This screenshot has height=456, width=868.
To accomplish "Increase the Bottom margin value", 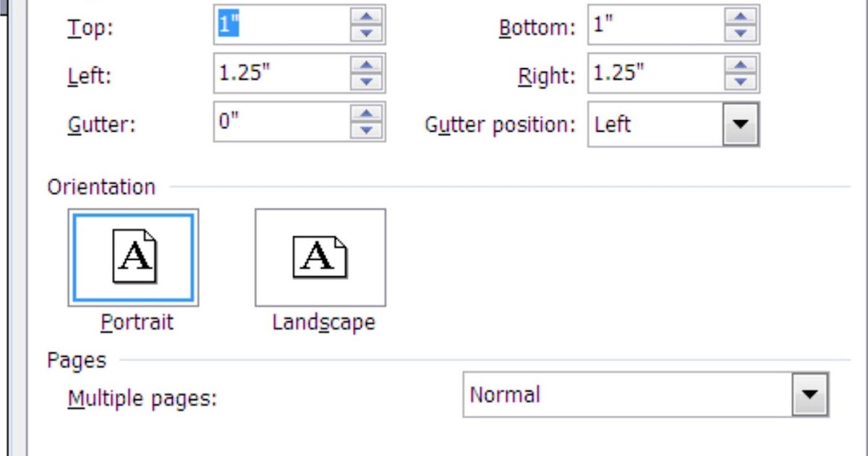I will point(739,18).
